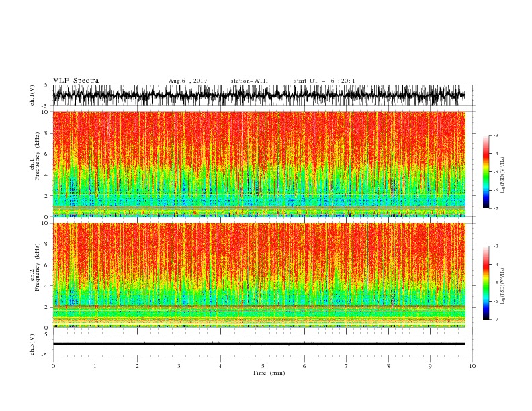Click inside the ch.2 frequency spectrogram
532x411 pixels.
point(259,275)
